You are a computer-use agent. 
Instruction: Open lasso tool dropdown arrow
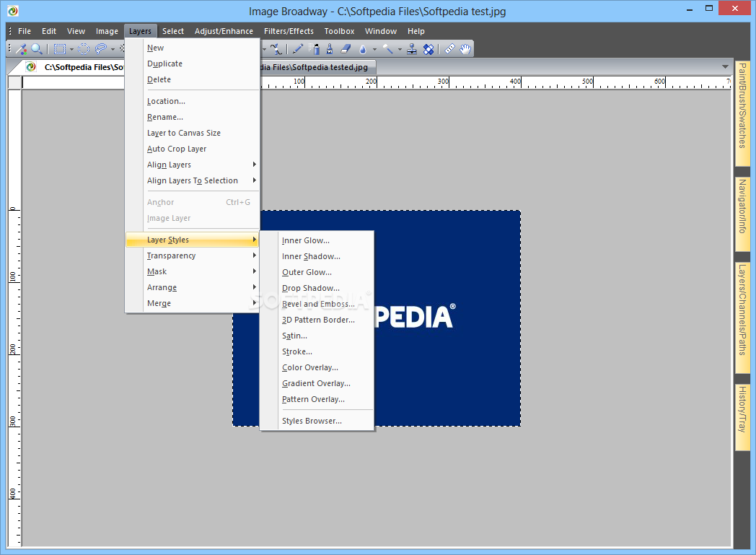click(113, 49)
